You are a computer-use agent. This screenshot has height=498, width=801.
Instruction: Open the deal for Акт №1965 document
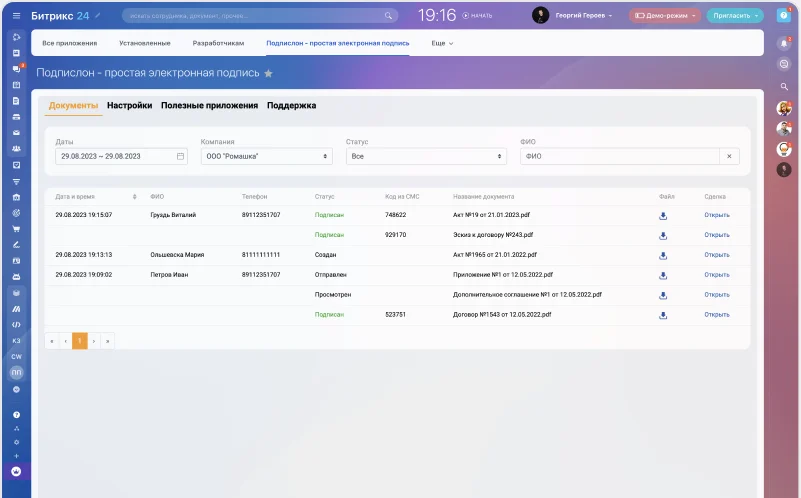717,255
